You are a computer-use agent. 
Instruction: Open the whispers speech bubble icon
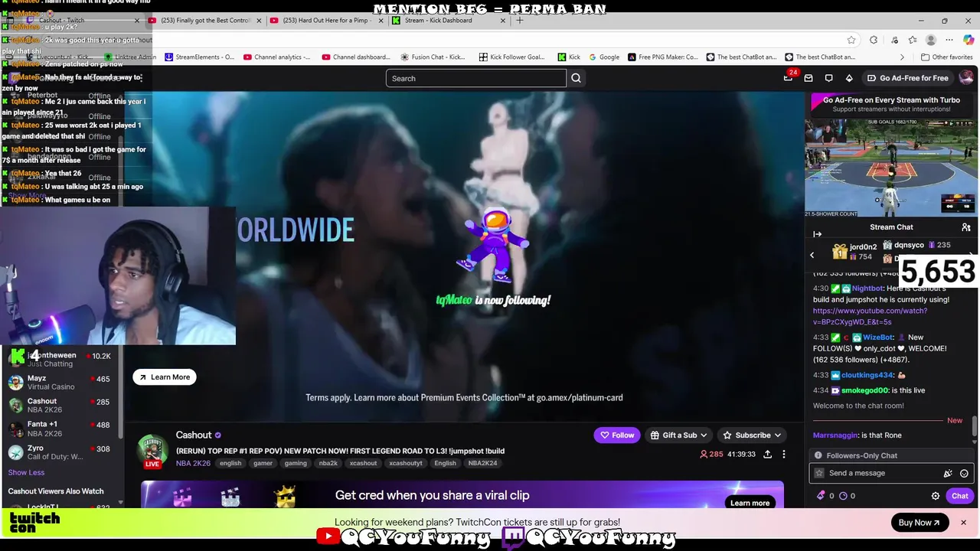click(x=828, y=78)
